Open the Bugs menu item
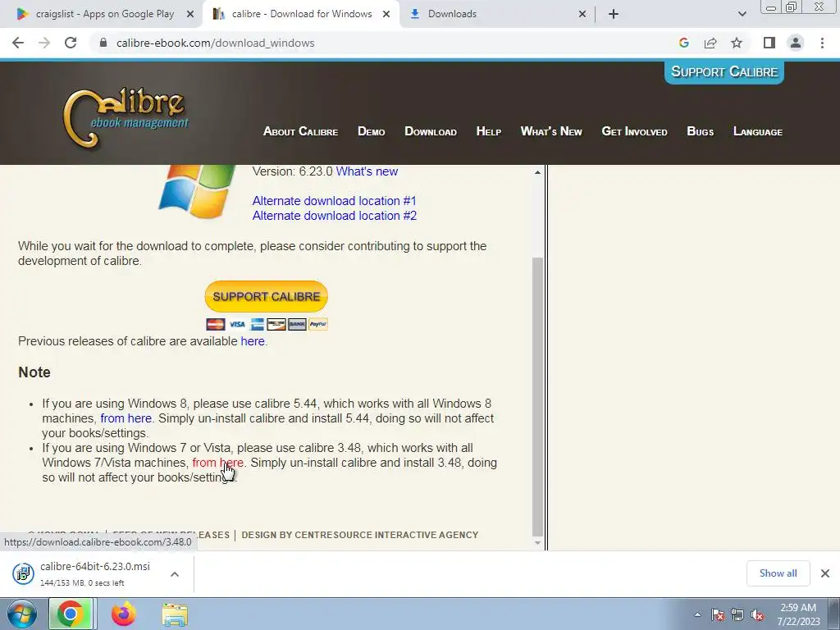This screenshot has height=630, width=840. 701,132
